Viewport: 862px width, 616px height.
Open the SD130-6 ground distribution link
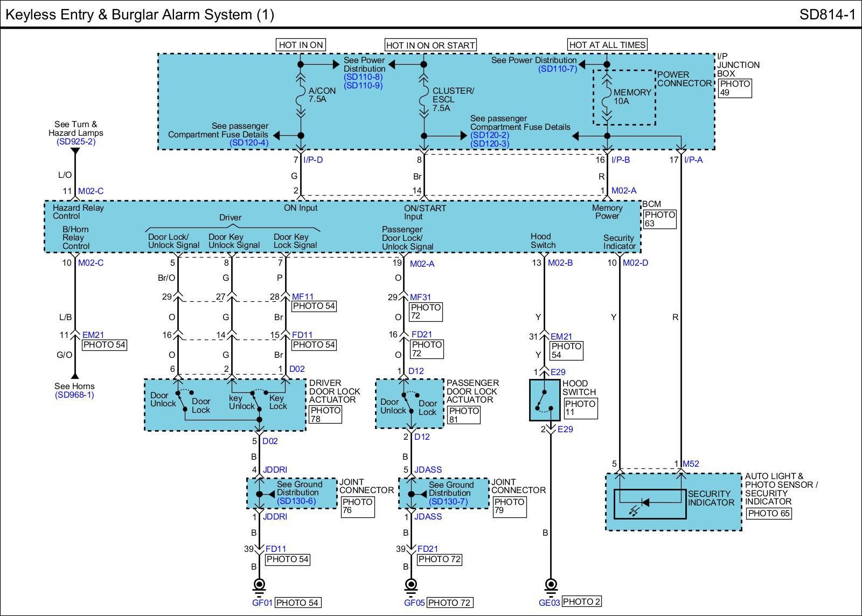(x=296, y=501)
